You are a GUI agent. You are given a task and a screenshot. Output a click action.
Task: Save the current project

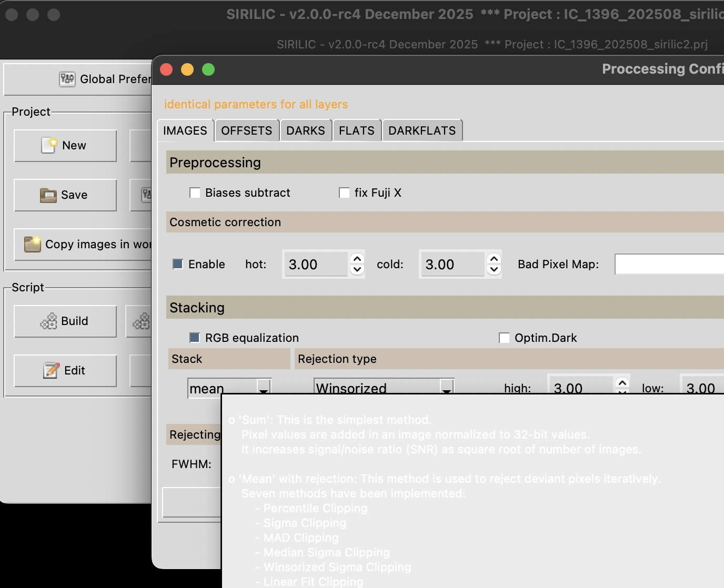tap(65, 195)
